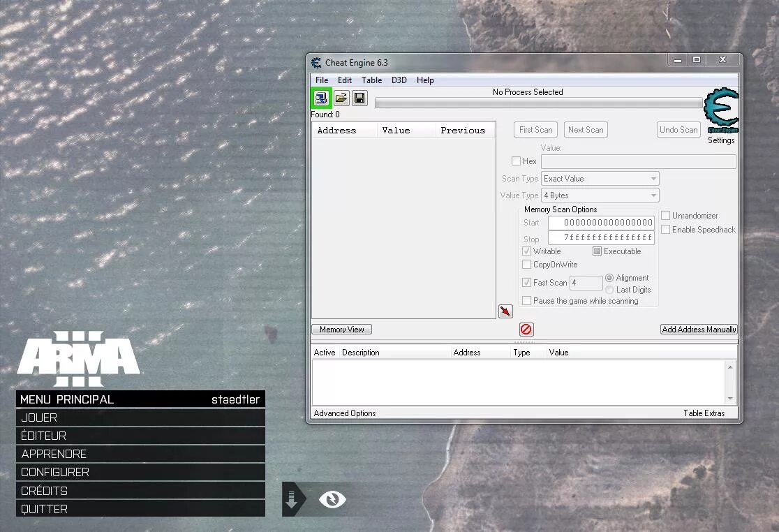Image resolution: width=779 pixels, height=532 pixels.
Task: Click the Fast Scan alignment value field
Action: [586, 283]
